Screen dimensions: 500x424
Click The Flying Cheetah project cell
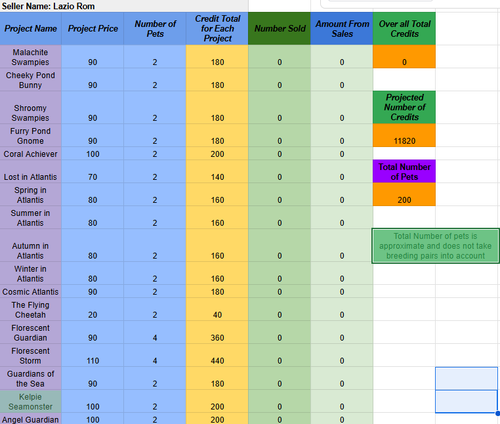click(x=31, y=309)
